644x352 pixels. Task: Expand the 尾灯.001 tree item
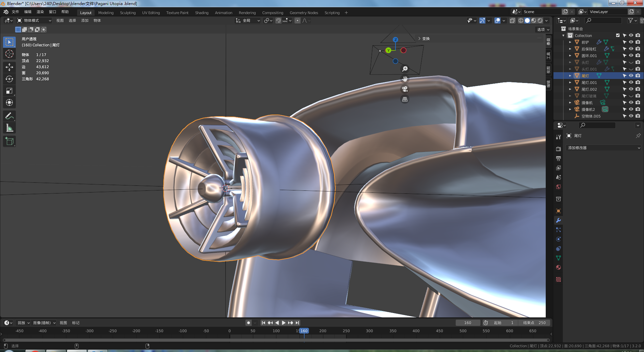[570, 82]
